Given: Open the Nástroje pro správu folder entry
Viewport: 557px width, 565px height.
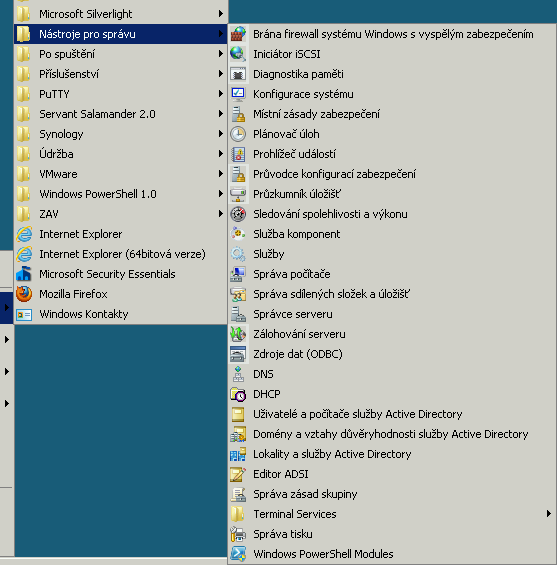Looking at the screenshot, I should point(120,34).
